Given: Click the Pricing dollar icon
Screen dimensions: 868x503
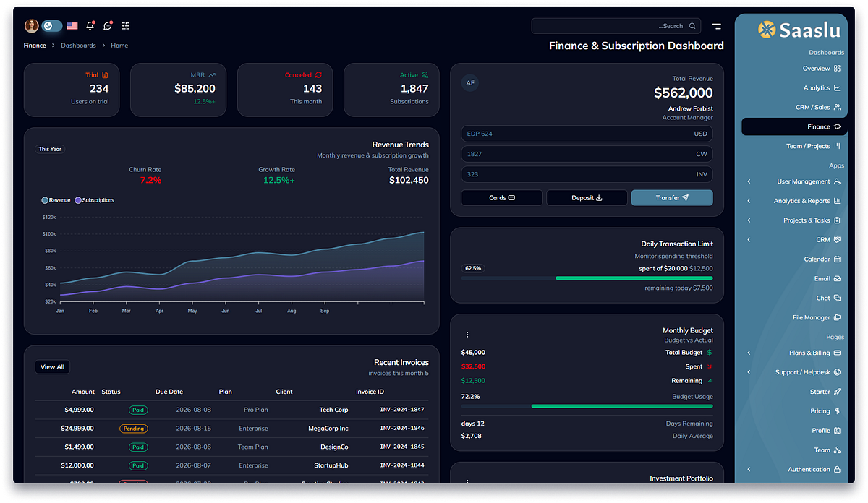Looking at the screenshot, I should click(x=837, y=411).
